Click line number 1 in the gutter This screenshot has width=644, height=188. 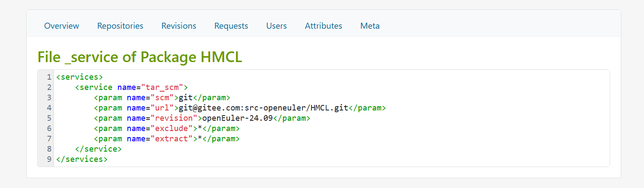[49, 77]
